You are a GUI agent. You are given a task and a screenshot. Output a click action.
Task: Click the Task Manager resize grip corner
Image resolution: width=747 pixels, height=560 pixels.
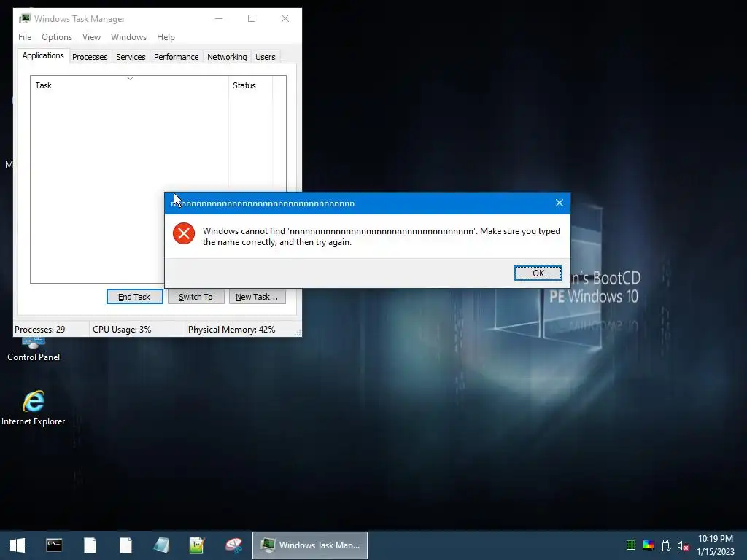pyautogui.click(x=298, y=332)
